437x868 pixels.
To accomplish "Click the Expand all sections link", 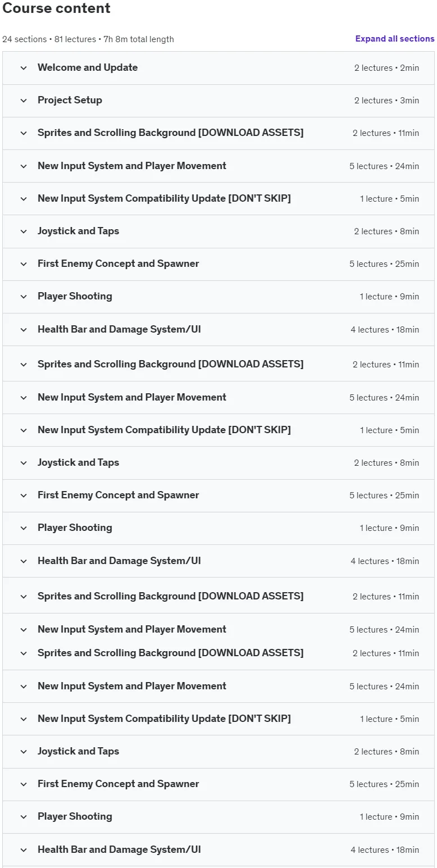I will [394, 39].
